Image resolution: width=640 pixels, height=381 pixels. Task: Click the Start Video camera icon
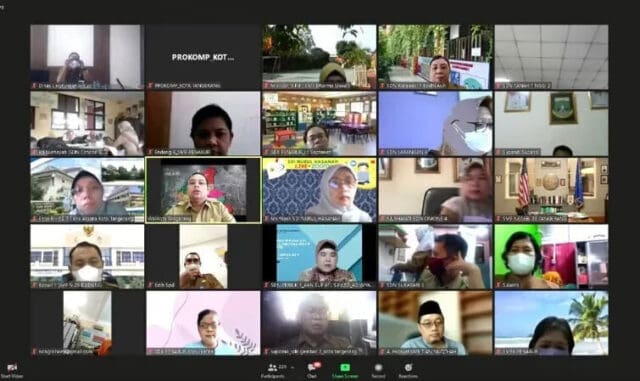pos(12,368)
